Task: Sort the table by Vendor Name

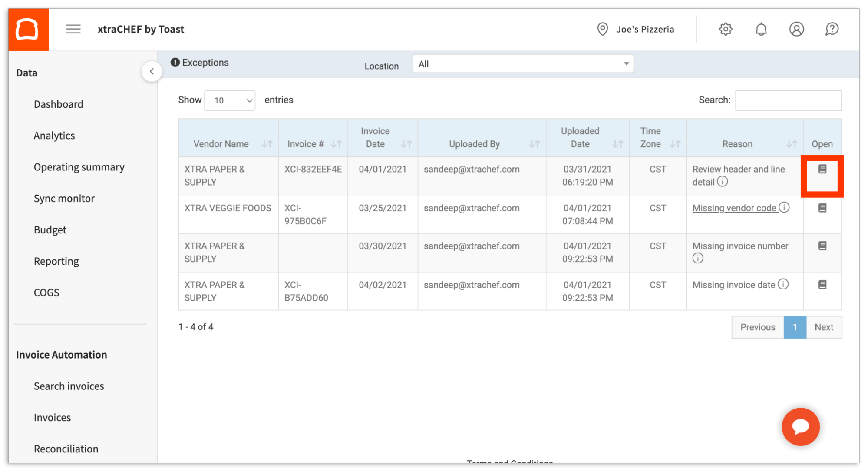Action: [x=267, y=144]
